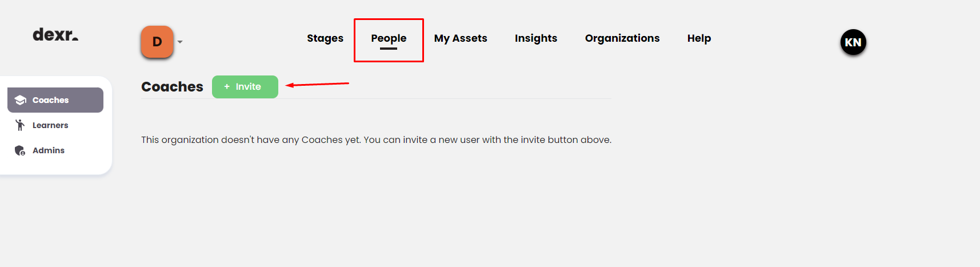Click Help in the top navigation
Screen dimensions: 980x267
pyautogui.click(x=699, y=38)
